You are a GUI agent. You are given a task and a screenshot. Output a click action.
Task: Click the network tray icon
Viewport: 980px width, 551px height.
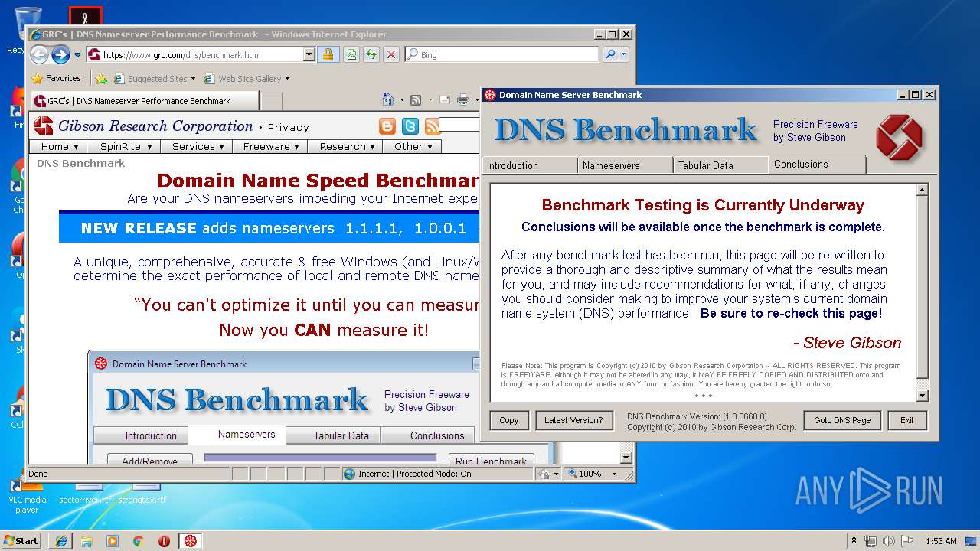871,540
